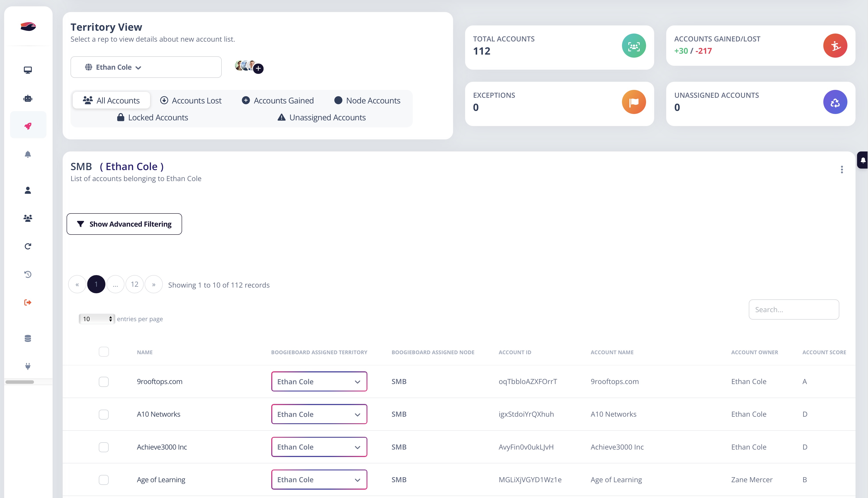Image resolution: width=868 pixels, height=498 pixels.
Task: Select the Locked Accounts tab
Action: [x=152, y=117]
